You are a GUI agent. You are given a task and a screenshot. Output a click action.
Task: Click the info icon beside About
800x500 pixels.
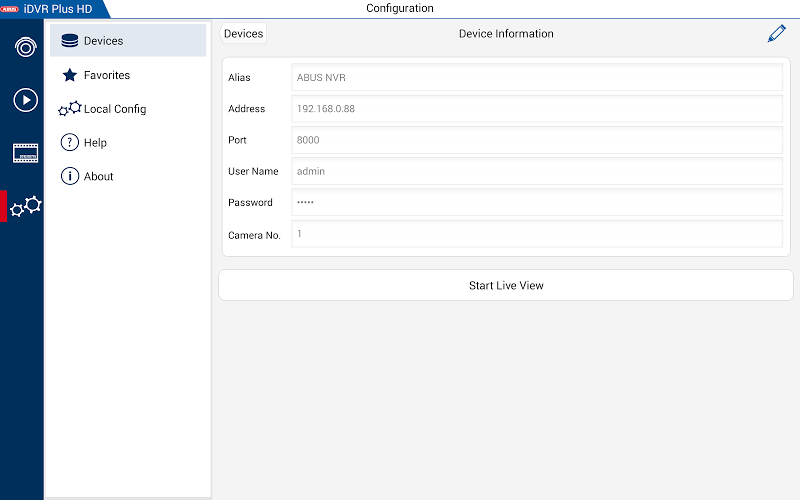[69, 176]
